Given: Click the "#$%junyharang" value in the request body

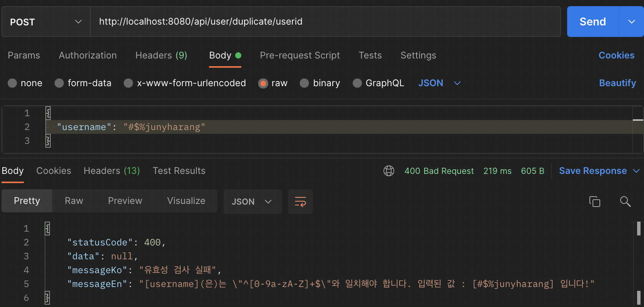Looking at the screenshot, I should (164, 127).
